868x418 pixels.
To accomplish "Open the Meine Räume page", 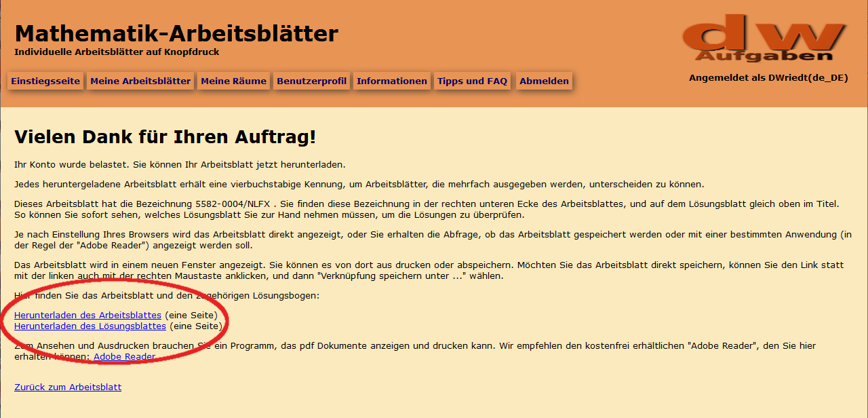I will point(234,81).
